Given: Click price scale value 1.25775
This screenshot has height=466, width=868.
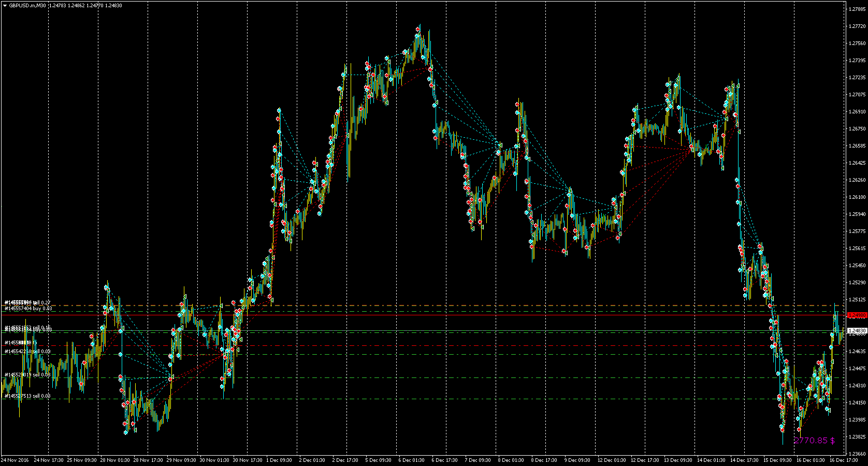Looking at the screenshot, I should click(x=858, y=231).
